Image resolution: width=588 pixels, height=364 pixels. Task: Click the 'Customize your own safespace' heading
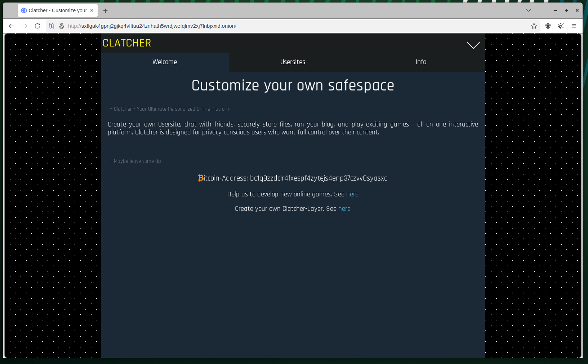(293, 86)
